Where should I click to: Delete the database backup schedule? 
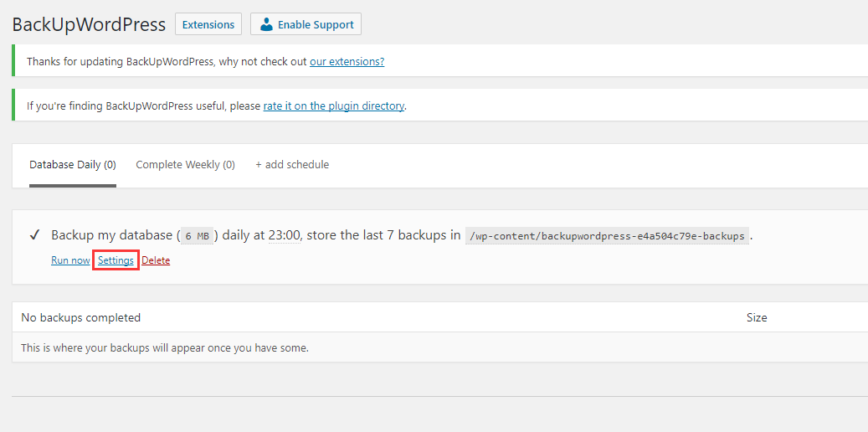[x=156, y=260]
